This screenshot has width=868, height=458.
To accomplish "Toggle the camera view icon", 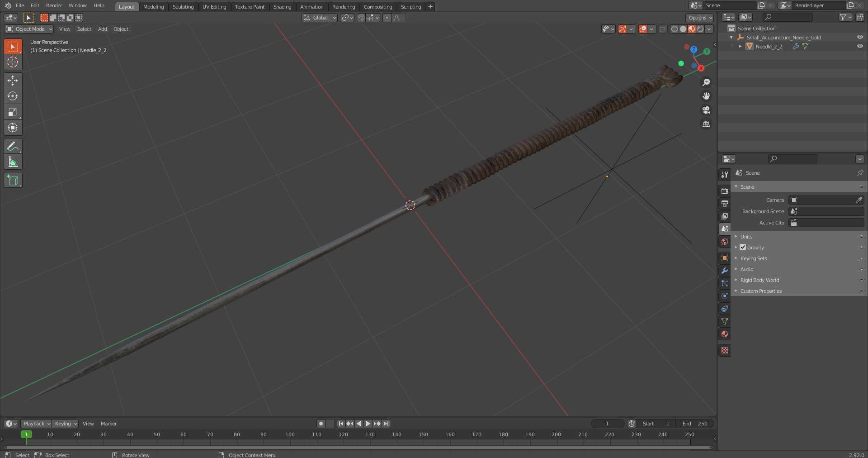I will point(706,110).
